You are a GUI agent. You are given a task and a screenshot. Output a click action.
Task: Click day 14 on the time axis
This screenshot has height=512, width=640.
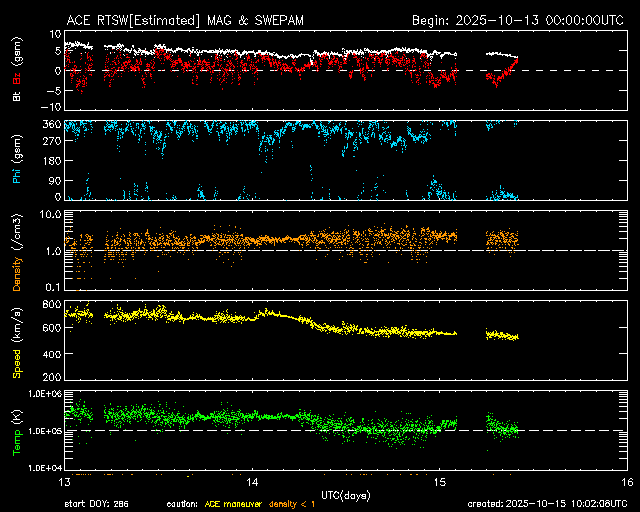click(251, 481)
